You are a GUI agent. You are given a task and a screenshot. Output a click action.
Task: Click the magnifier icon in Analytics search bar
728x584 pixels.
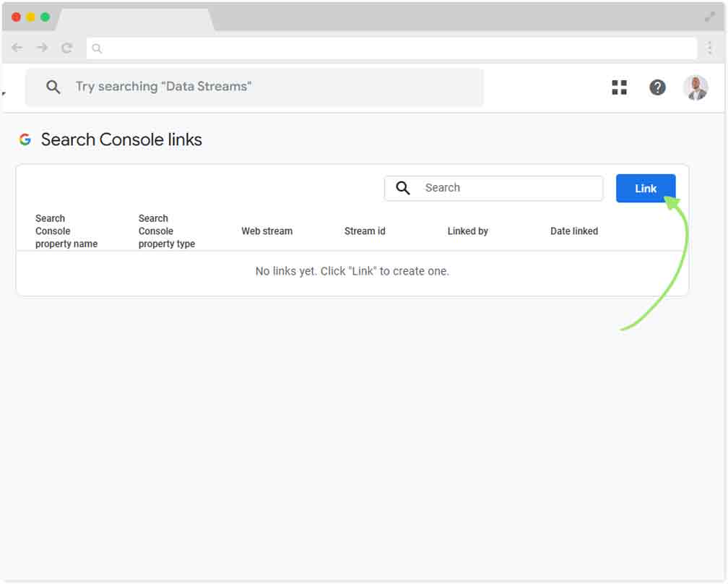click(x=53, y=87)
